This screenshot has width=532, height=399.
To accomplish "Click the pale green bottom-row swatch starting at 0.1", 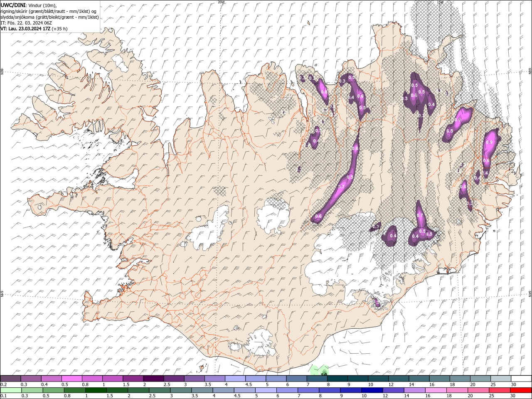I will pyautogui.click(x=11, y=390).
